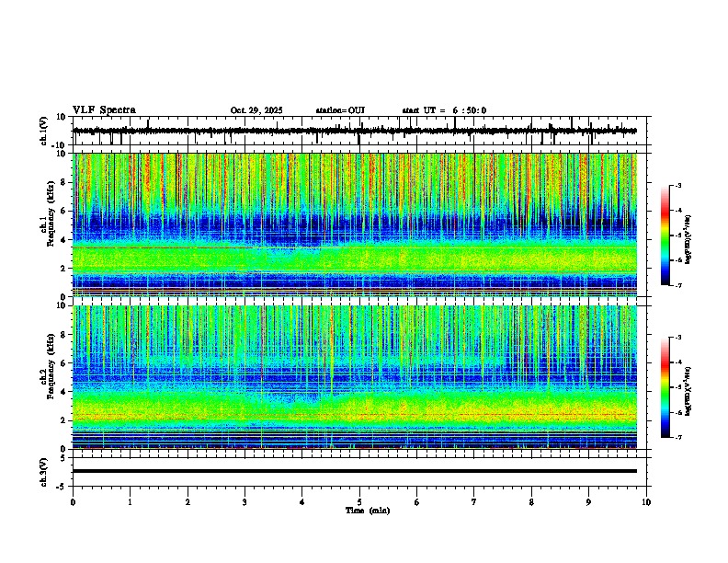Click the ch.2 colorbar log(PSD) label
The width and height of the screenshot is (728, 563).
coord(688,392)
